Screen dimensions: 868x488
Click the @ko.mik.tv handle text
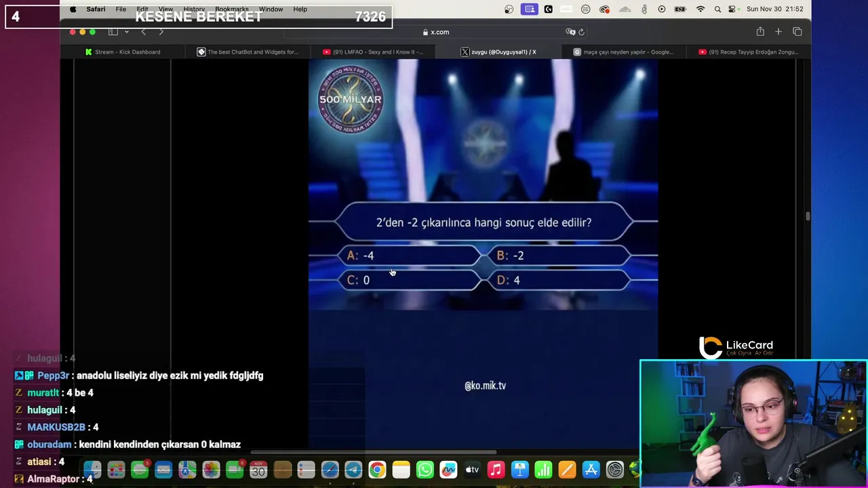[485, 386]
